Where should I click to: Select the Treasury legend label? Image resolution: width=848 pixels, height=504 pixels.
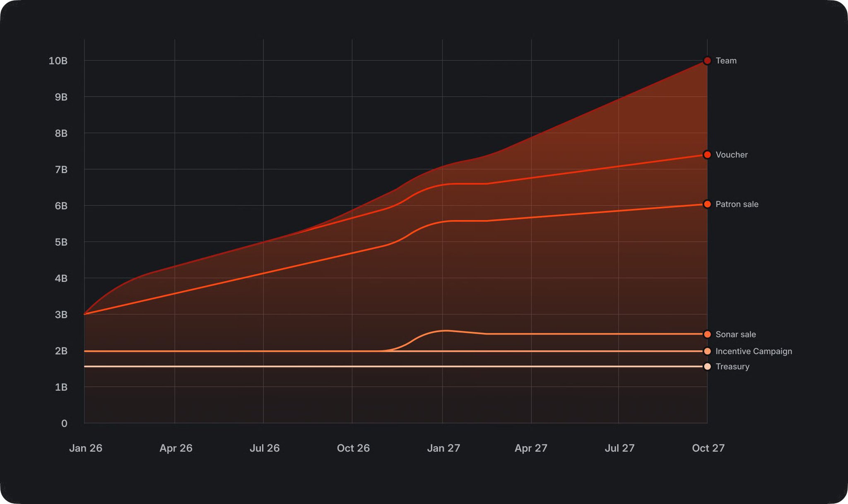pyautogui.click(x=732, y=367)
